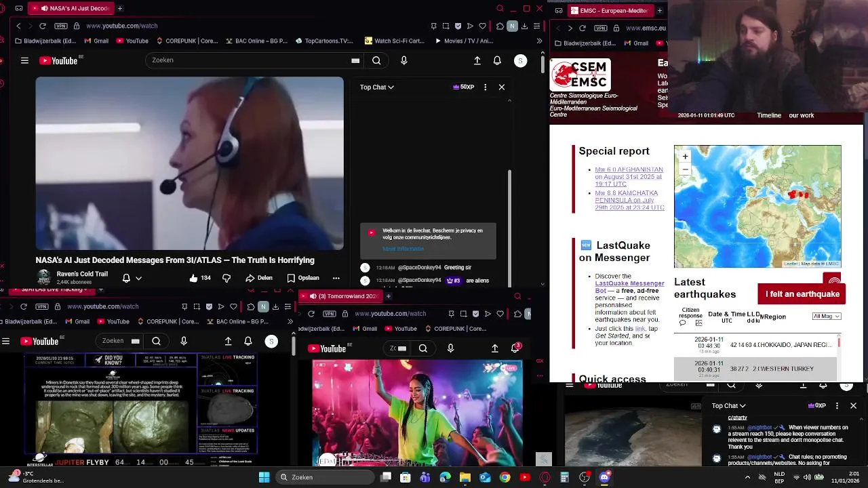Toggle VPN badge in top browser address bar
Image resolution: width=868 pixels, height=488 pixels.
[x=61, y=26]
